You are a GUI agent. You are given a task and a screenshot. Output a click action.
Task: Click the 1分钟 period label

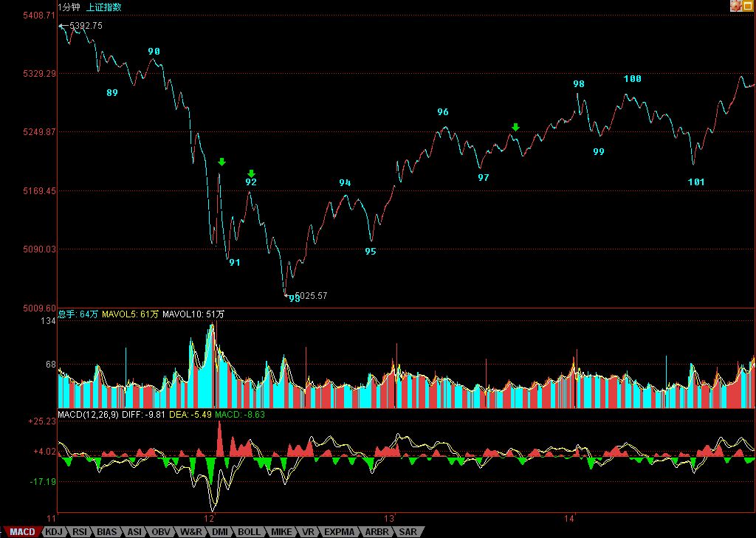[x=70, y=7]
